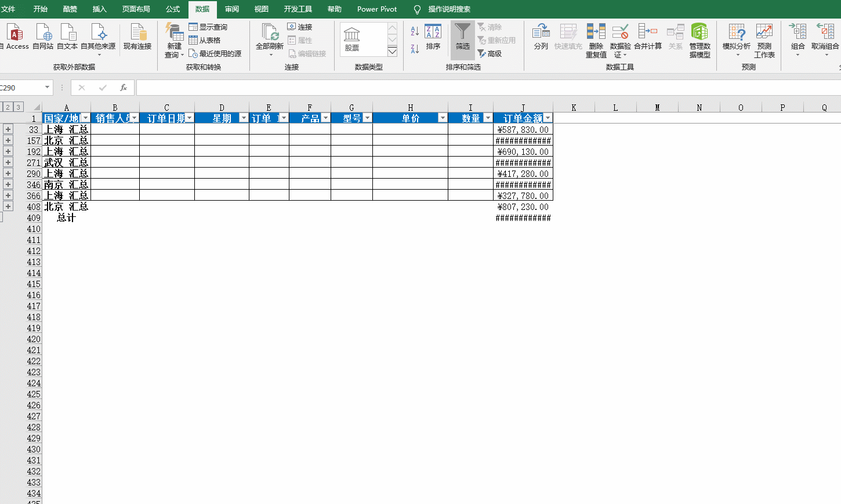
Task: Click the select-all corner of the sheet
Action: point(37,107)
